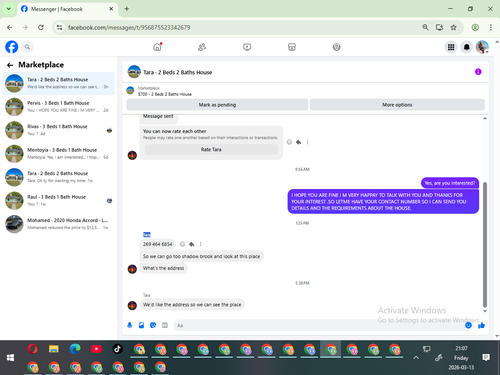
Task: Open conversation information purple icon
Action: pos(478,72)
